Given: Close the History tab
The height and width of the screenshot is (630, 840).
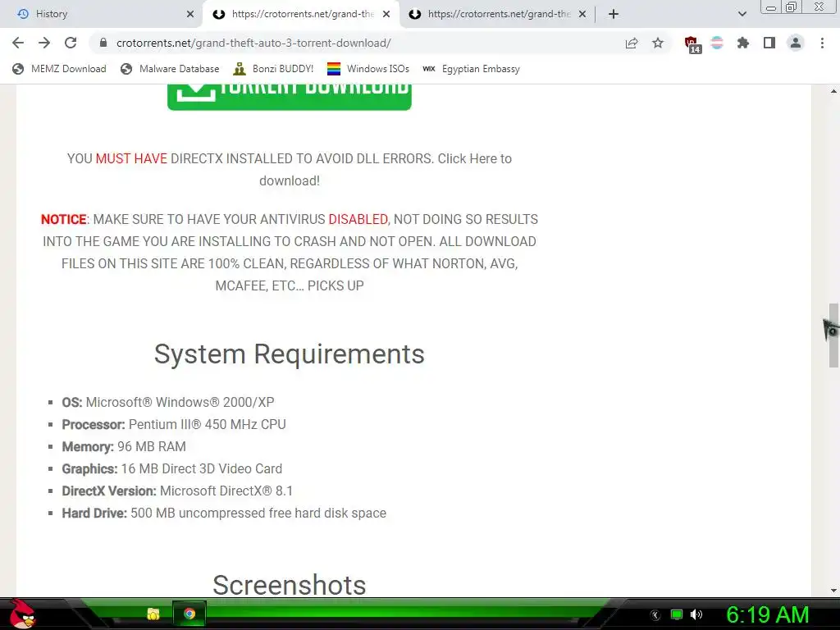Looking at the screenshot, I should (x=190, y=14).
